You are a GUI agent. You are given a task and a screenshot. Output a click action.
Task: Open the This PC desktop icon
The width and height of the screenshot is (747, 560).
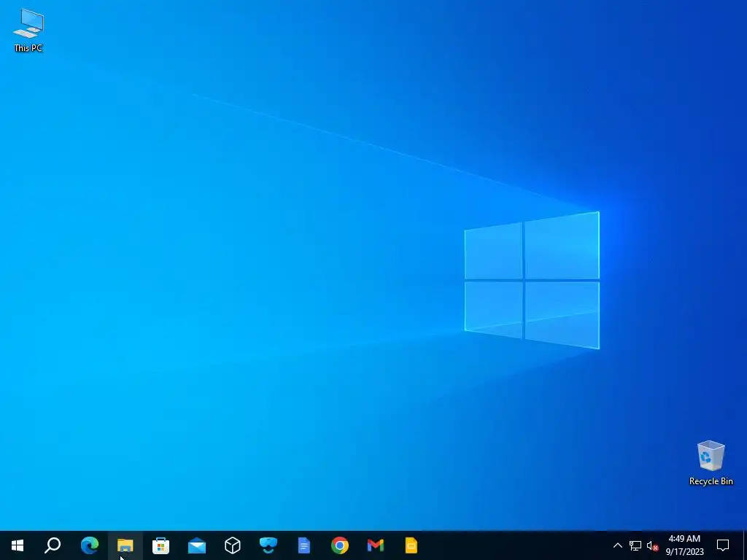point(28,30)
